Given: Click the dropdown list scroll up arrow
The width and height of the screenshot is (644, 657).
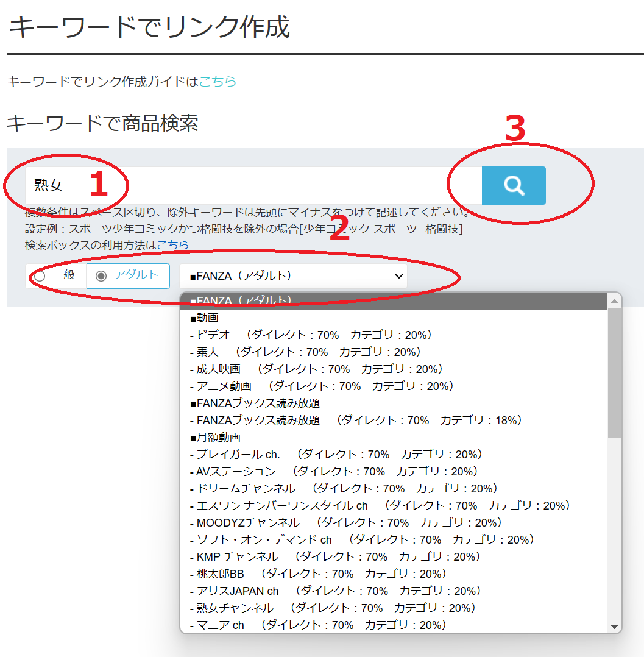Looking at the screenshot, I should (x=614, y=300).
